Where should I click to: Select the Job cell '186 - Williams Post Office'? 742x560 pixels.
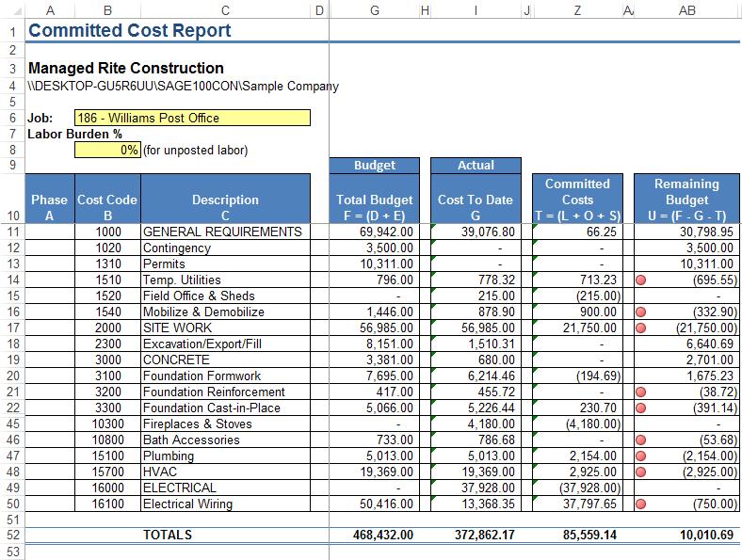pos(193,118)
